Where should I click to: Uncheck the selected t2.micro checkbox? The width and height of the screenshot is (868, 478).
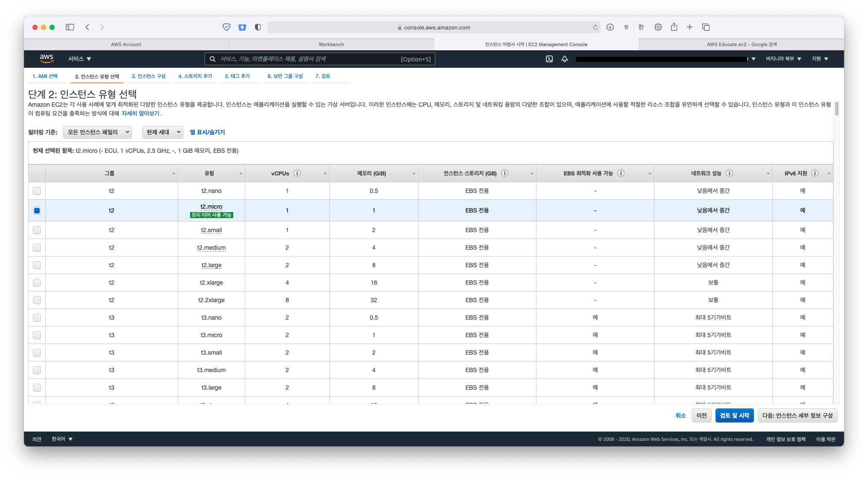click(x=37, y=210)
